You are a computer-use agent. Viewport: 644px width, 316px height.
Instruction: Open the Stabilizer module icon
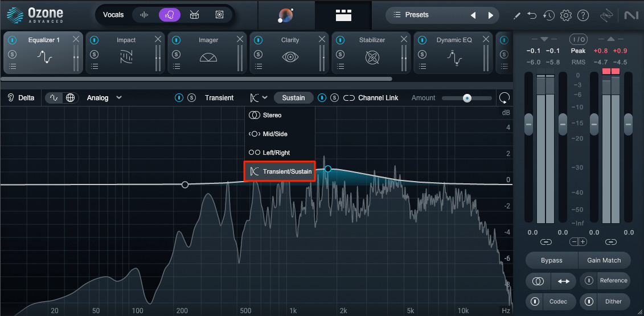[x=372, y=57]
